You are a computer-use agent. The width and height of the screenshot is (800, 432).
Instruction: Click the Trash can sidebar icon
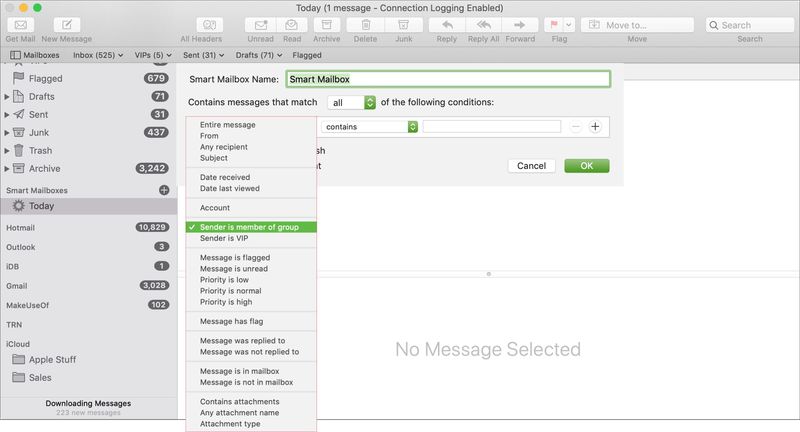coord(18,150)
